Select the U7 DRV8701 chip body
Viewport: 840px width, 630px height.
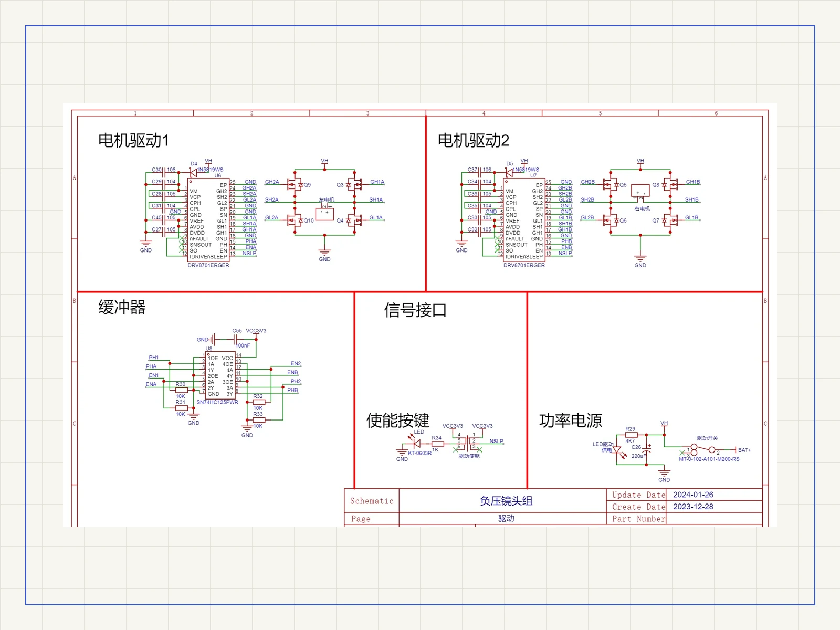pyautogui.click(x=524, y=220)
